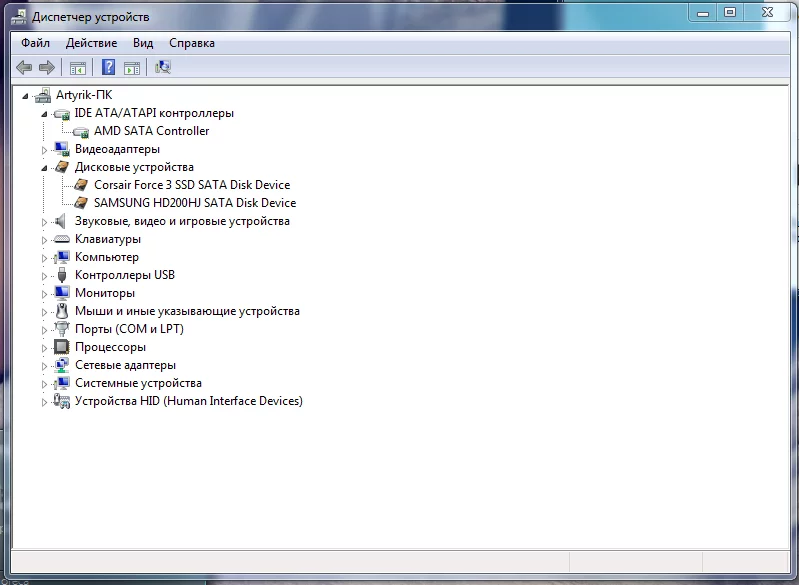
Task: Select the Видеоадаптеры label
Action: click(x=117, y=149)
